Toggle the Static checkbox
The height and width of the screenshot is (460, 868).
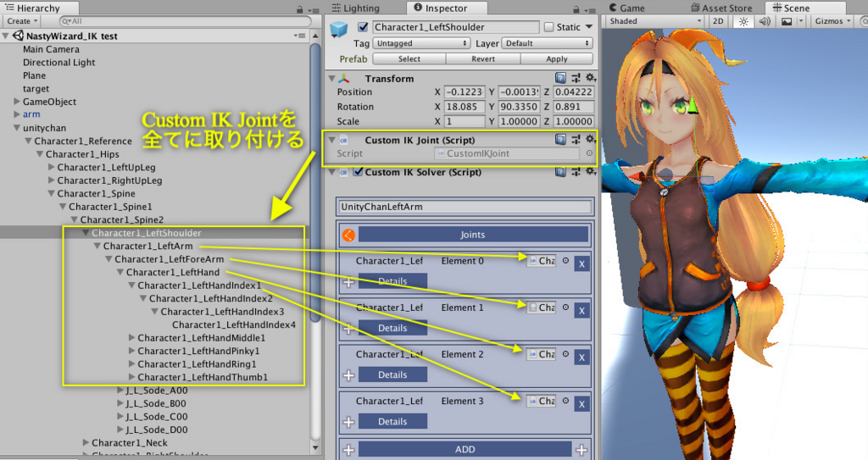(x=548, y=26)
